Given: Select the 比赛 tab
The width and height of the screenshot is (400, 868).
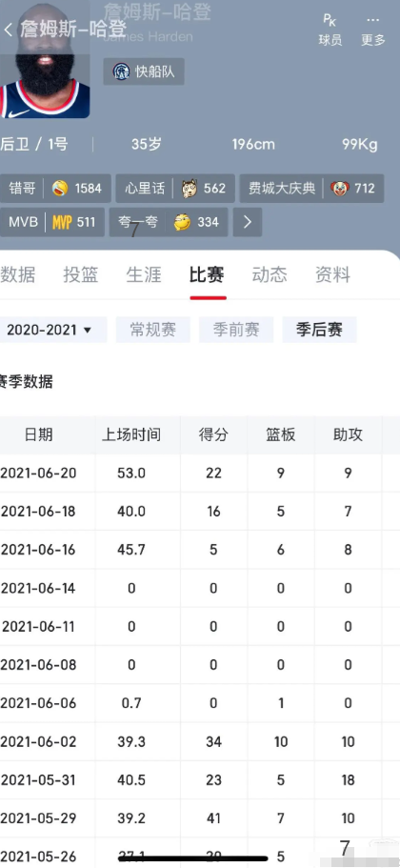Looking at the screenshot, I should pos(207,274).
